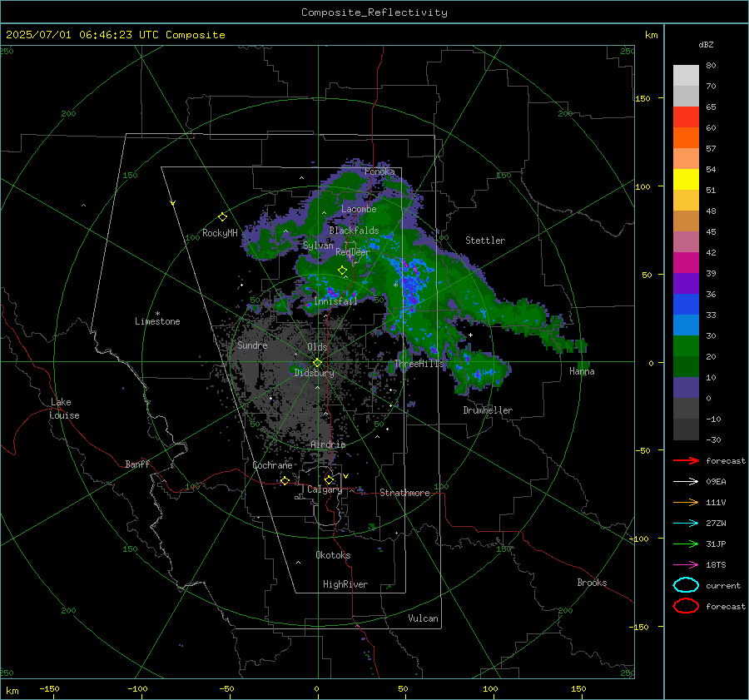Click the Olds city label
The height and width of the screenshot is (700, 749).
pos(317,347)
